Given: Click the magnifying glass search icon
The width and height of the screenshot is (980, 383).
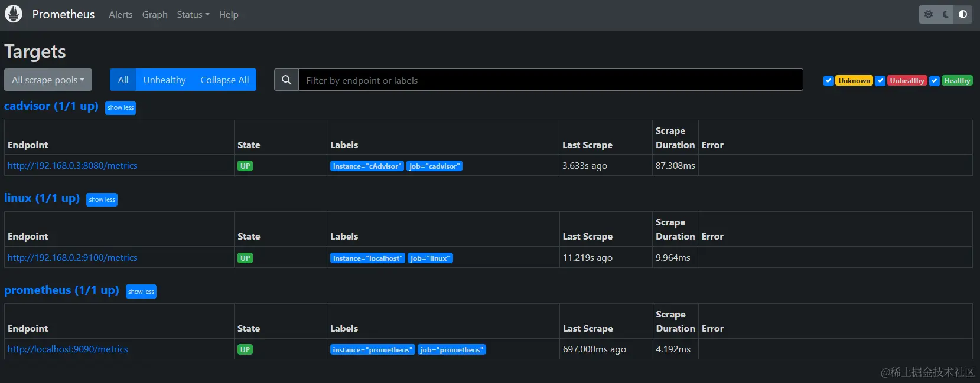Looking at the screenshot, I should (x=286, y=80).
